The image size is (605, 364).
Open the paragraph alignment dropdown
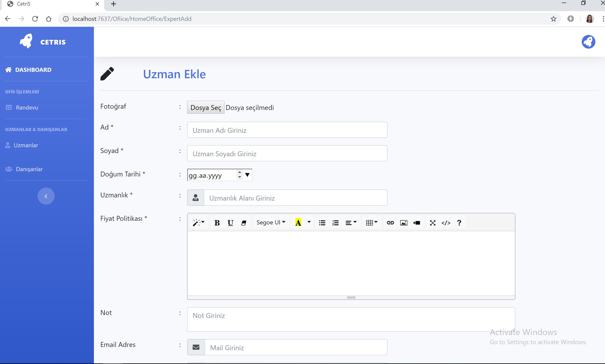[x=351, y=222]
